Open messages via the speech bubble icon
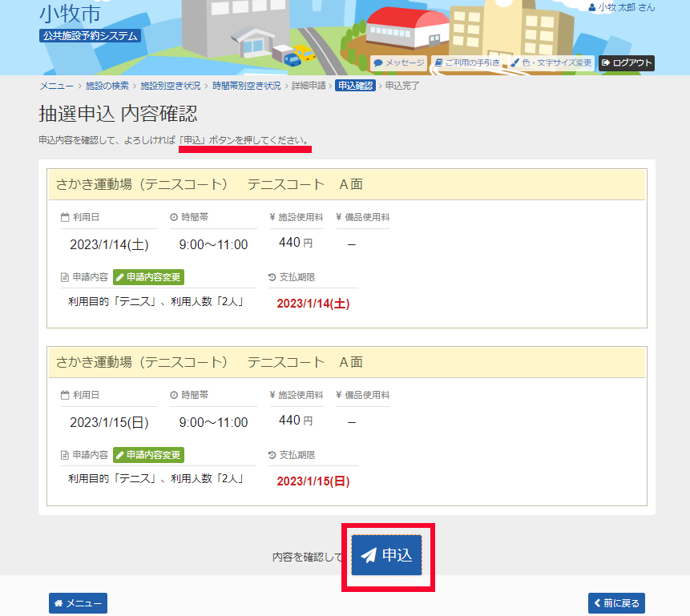 (378, 62)
